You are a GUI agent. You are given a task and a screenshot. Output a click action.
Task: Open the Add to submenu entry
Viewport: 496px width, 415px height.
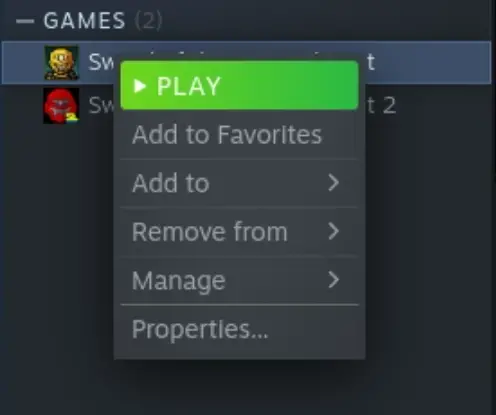click(x=239, y=183)
